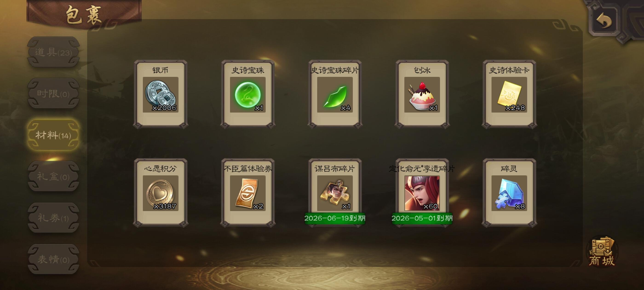Select the 银币 silver coin item

click(161, 94)
